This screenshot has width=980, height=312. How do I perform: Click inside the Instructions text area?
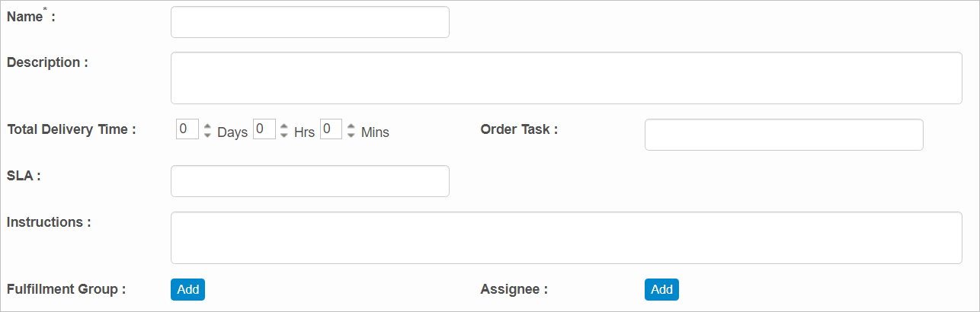tap(565, 237)
